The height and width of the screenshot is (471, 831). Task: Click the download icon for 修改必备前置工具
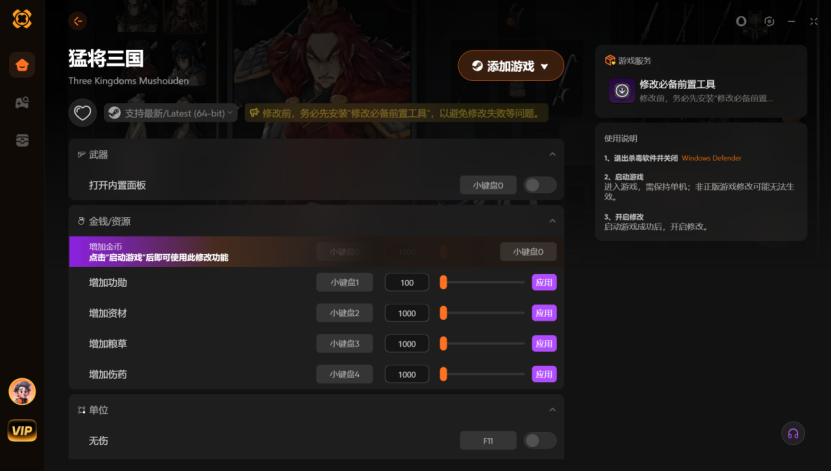(x=622, y=91)
